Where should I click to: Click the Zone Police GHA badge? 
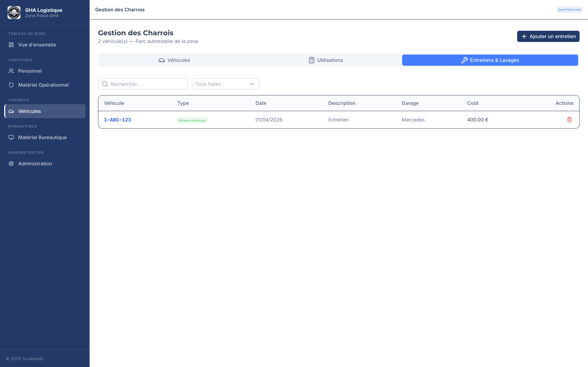[x=569, y=10]
